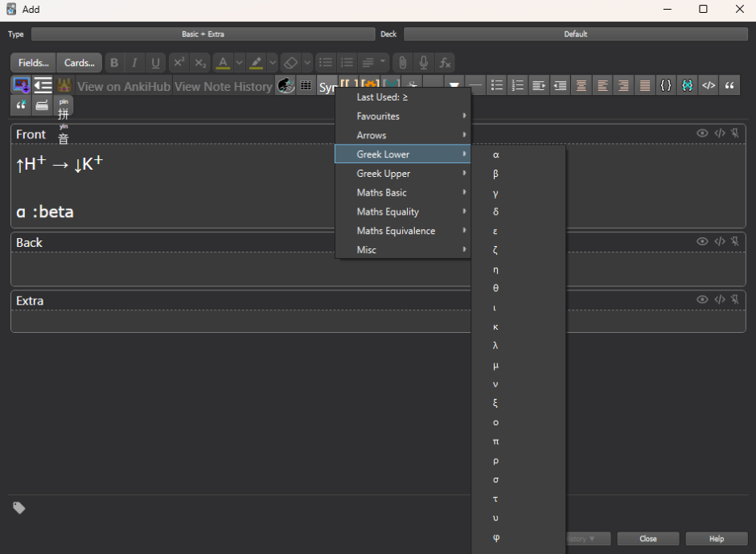Click View on AnkiHub
Screen dimensions: 756x554
[x=124, y=86]
